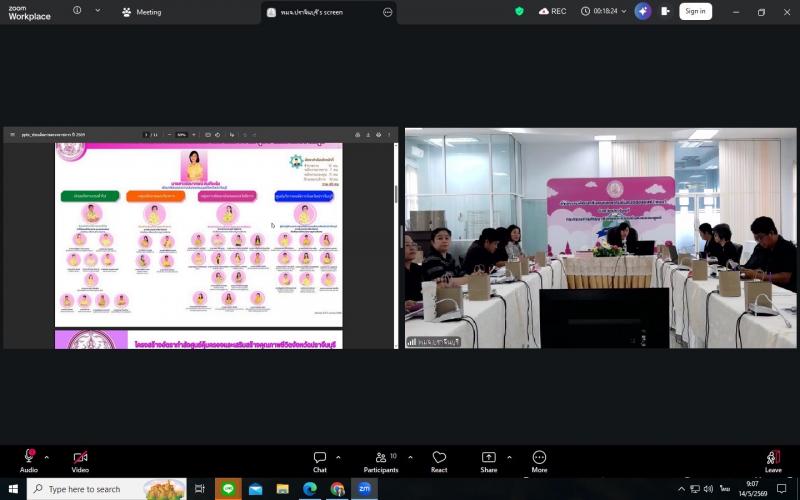Image resolution: width=800 pixels, height=500 pixels.
Task: Click the REC recording indicator
Action: click(x=553, y=11)
